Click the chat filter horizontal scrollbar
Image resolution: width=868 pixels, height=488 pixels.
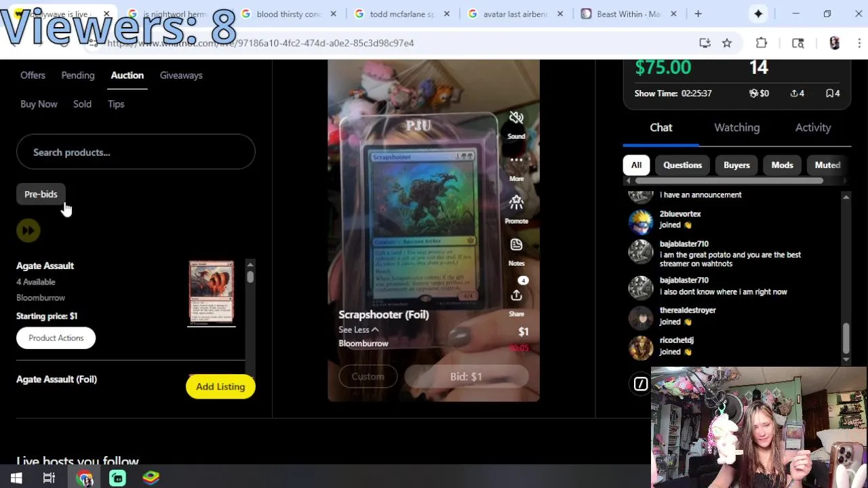point(729,180)
